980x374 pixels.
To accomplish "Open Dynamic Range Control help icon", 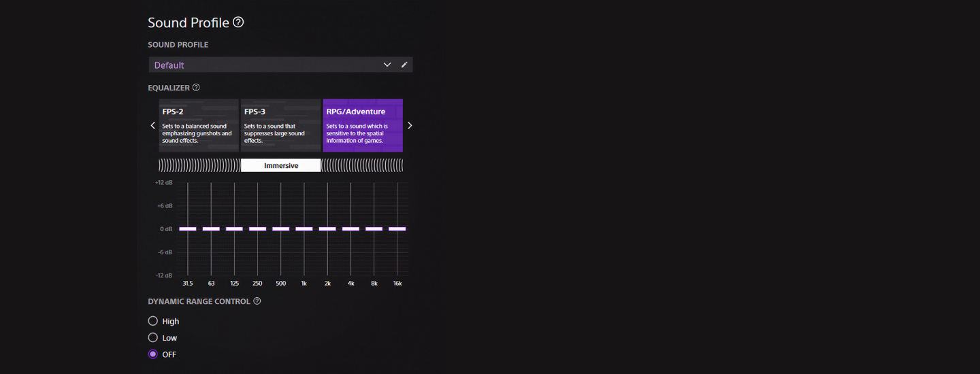I will tap(257, 301).
